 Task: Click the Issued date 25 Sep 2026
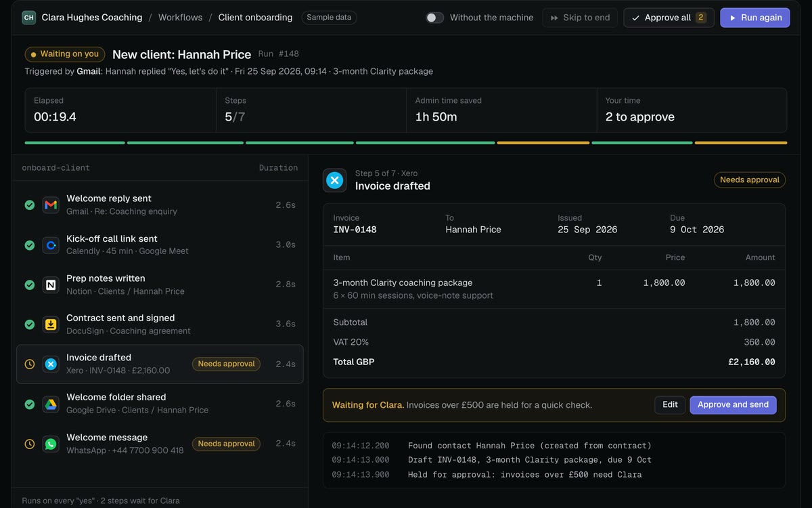point(587,230)
